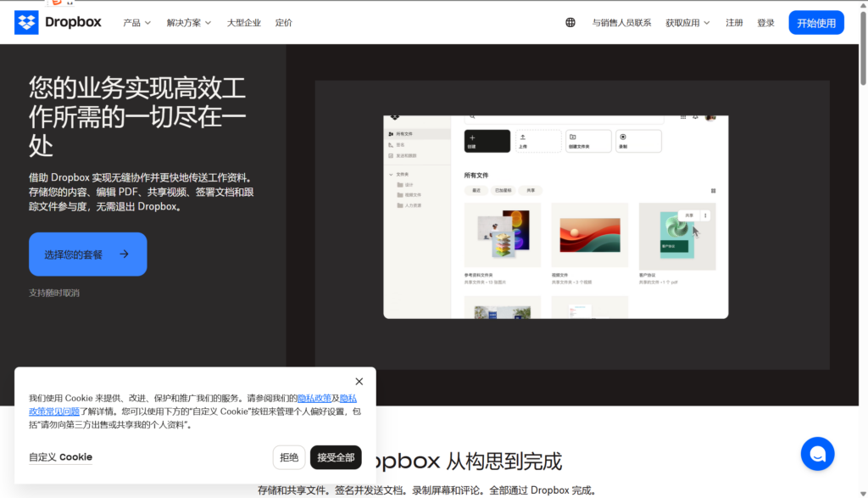Open the 产品 dropdown menu
The image size is (868, 498).
(x=136, y=23)
